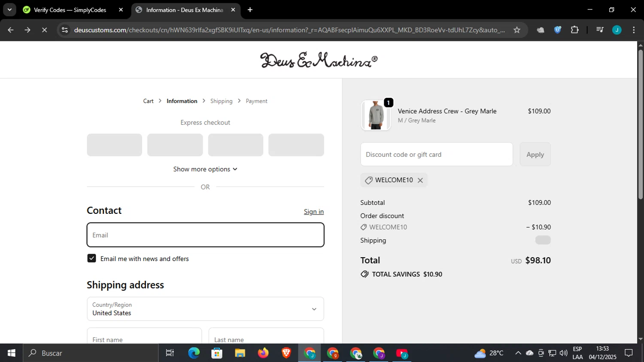Expand Show more options
Image resolution: width=644 pixels, height=362 pixels.
[x=205, y=169]
